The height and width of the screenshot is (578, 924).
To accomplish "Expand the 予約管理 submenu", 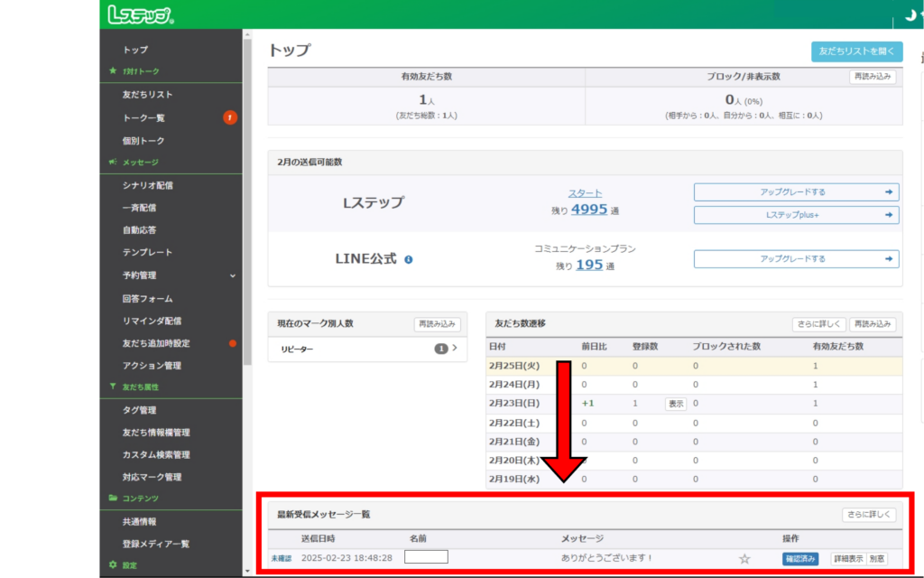I will point(232,275).
